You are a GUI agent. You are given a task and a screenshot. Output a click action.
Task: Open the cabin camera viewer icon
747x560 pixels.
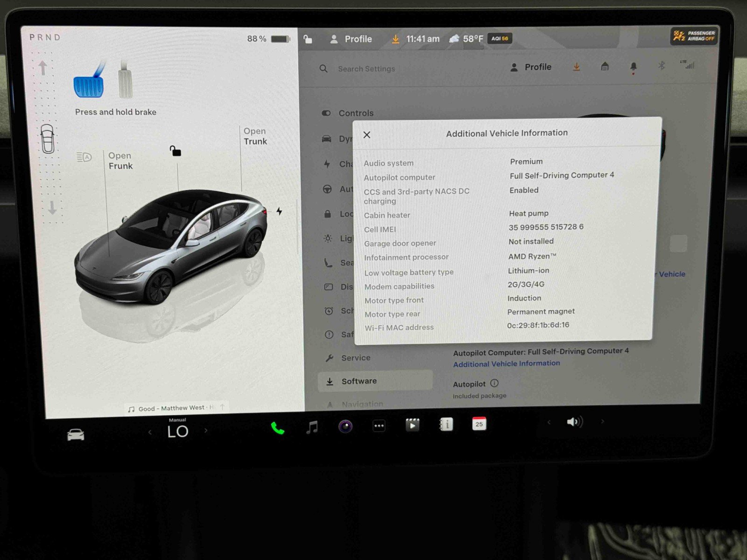[x=345, y=426]
